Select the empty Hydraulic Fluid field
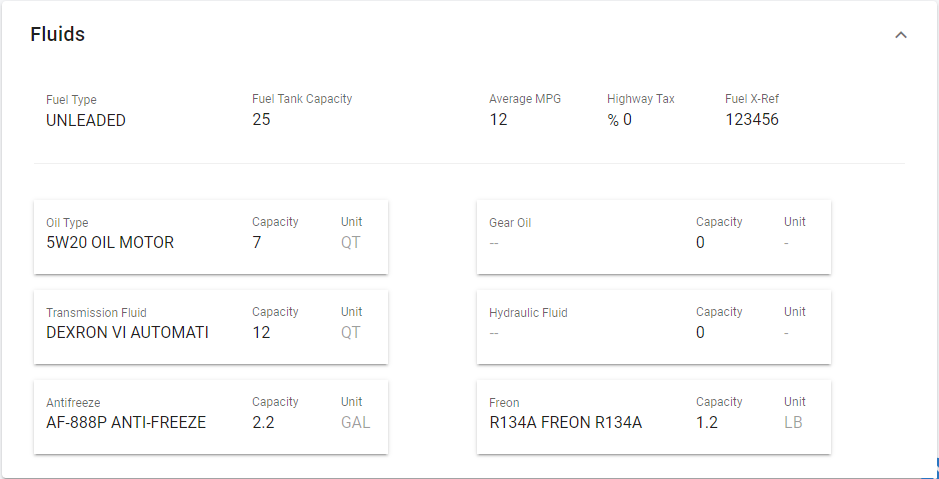Screen dimensions: 939x479 [494, 333]
